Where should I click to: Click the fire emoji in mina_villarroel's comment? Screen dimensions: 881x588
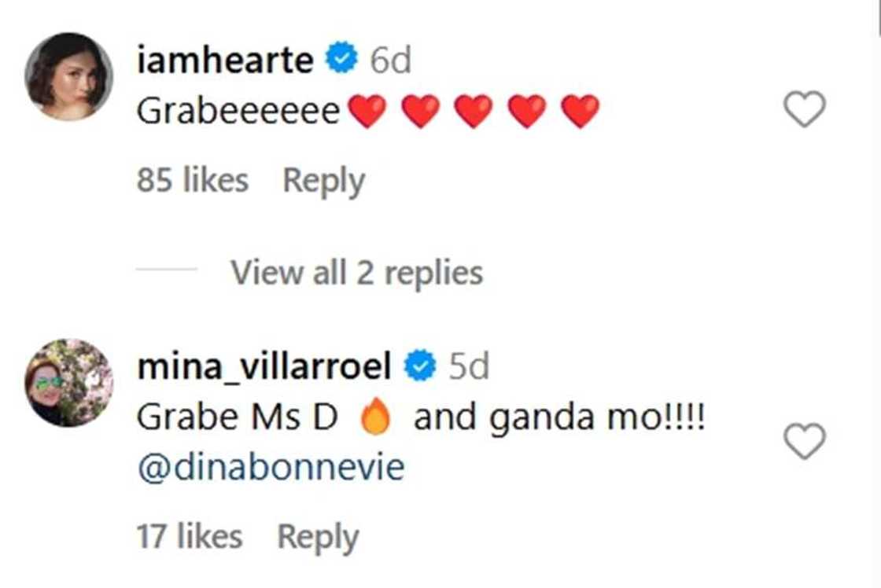pos(374,417)
